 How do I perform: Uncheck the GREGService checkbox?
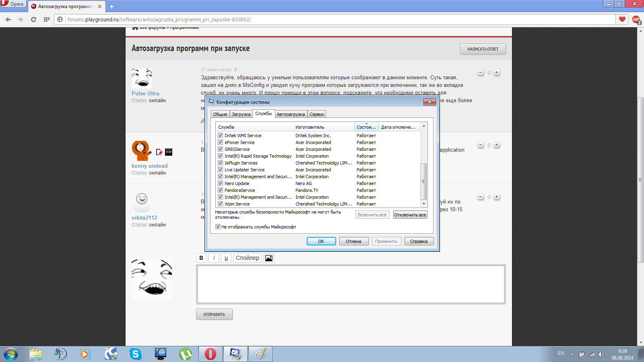[220, 149]
